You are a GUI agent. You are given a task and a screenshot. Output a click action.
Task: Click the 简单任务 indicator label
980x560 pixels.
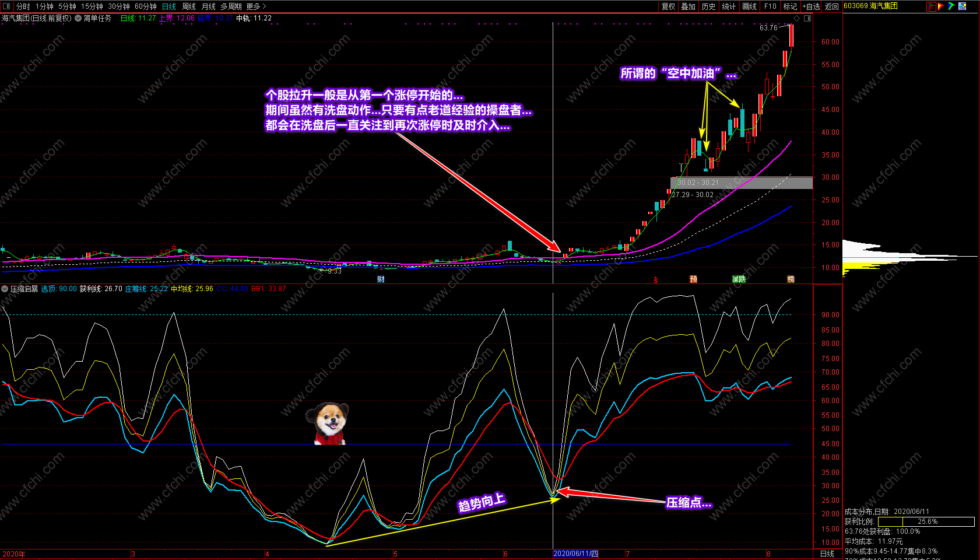point(97,18)
